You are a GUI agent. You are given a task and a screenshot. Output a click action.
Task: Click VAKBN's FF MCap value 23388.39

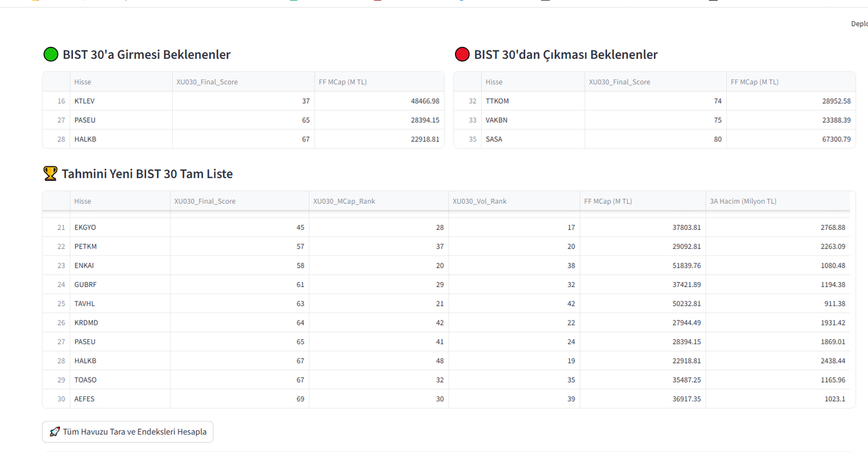[x=791, y=120]
